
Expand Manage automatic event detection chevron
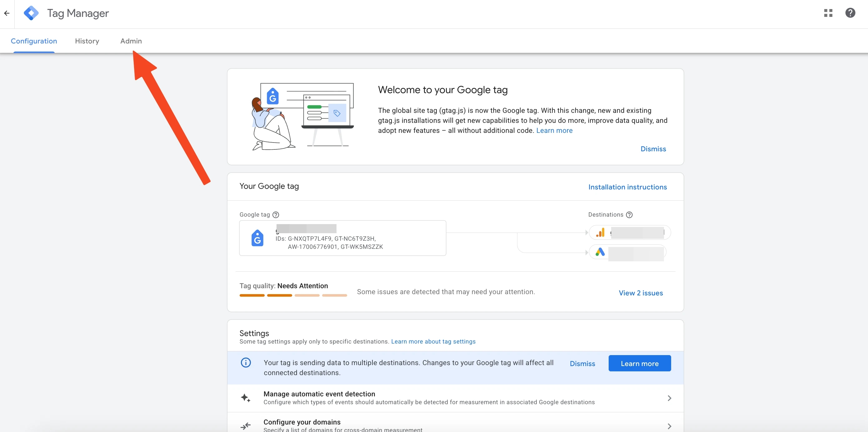(x=669, y=398)
